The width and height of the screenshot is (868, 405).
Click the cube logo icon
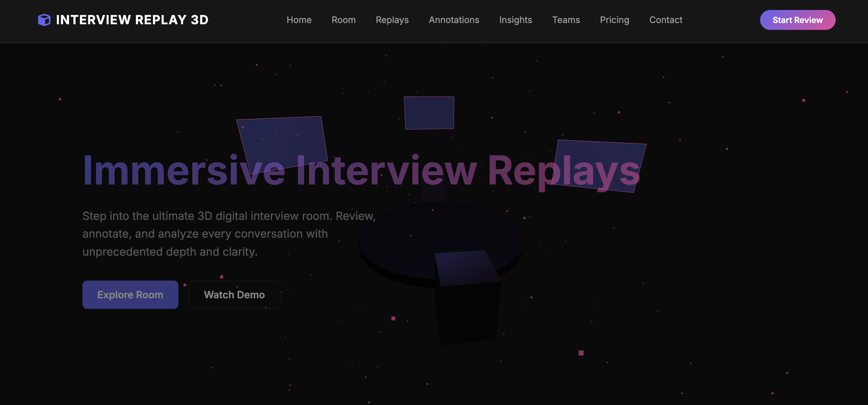(x=44, y=20)
